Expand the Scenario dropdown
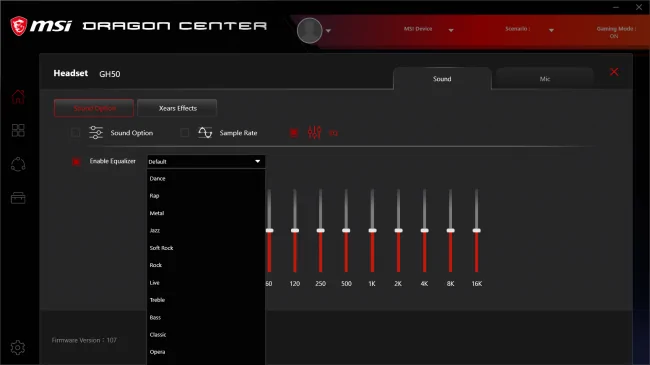The width and height of the screenshot is (650, 365). pyautogui.click(x=551, y=30)
